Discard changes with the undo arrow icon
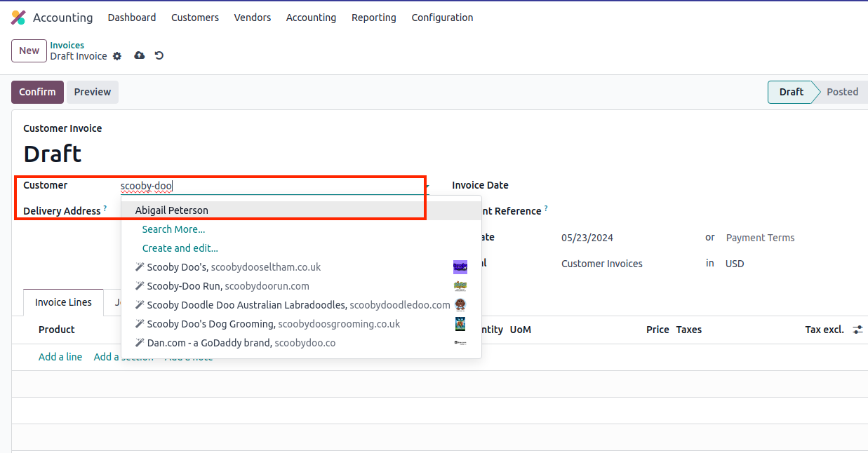The height and width of the screenshot is (453, 868). coord(159,55)
